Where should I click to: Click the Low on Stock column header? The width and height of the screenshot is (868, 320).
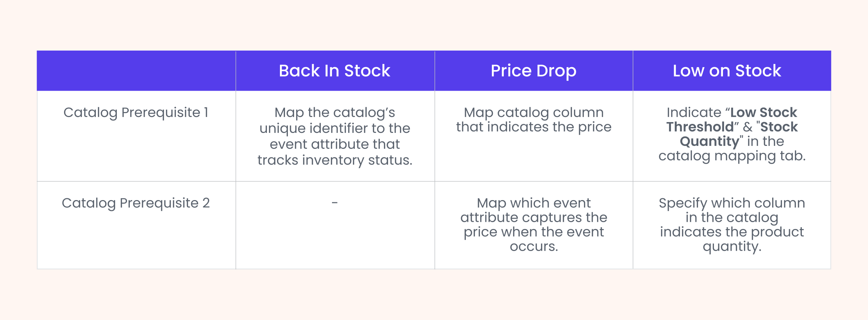(727, 71)
